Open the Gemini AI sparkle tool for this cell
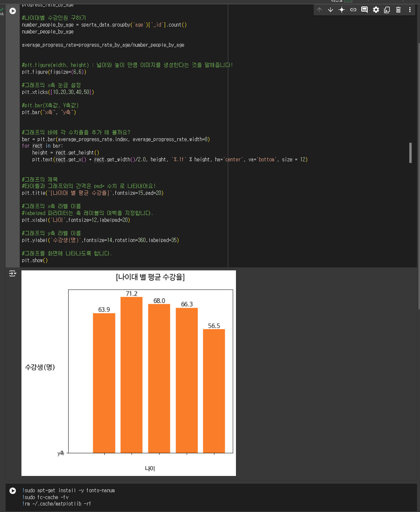 click(x=341, y=10)
